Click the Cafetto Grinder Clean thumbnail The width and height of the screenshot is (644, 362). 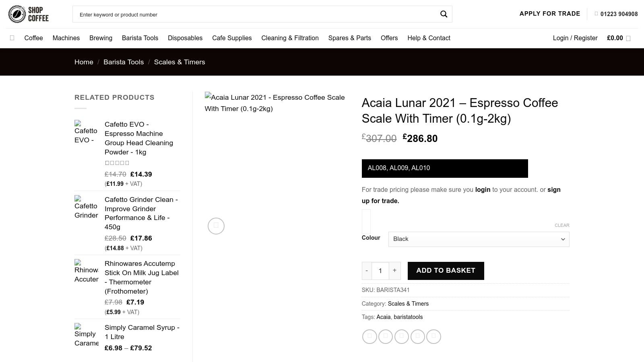(x=86, y=208)
